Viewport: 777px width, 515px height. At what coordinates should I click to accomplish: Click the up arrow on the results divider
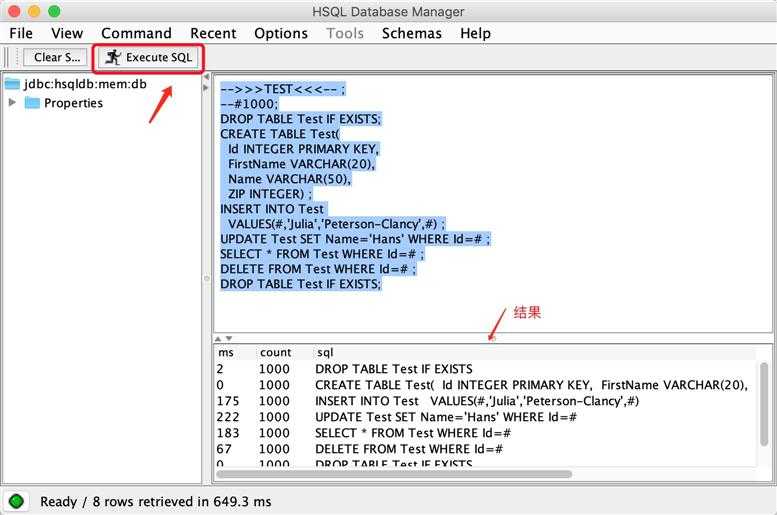pyautogui.click(x=218, y=339)
